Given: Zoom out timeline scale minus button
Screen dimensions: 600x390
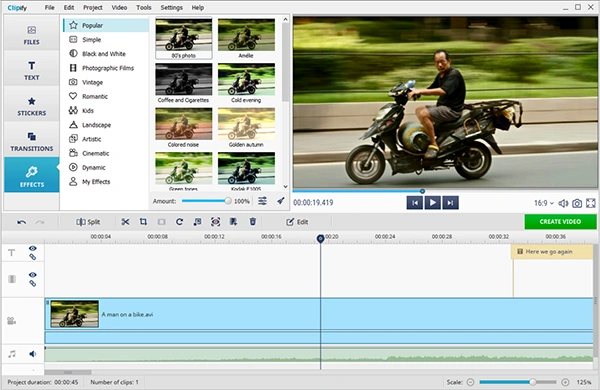Looking at the screenshot, I should [471, 382].
